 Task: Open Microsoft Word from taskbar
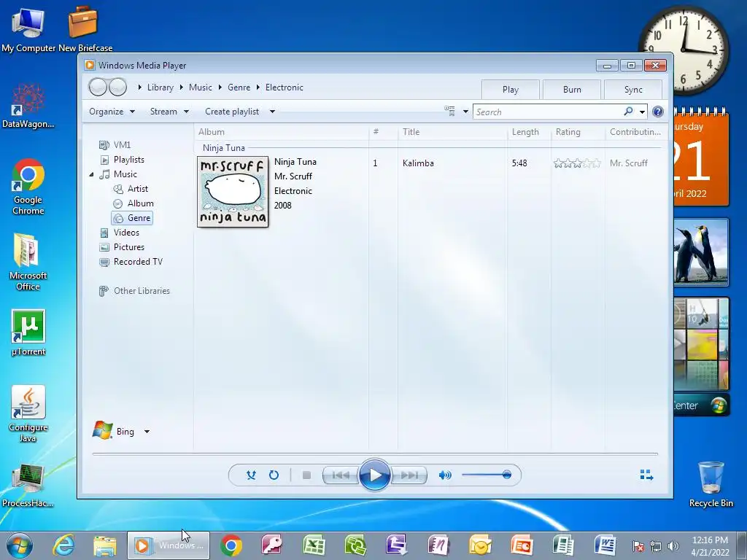point(605,545)
